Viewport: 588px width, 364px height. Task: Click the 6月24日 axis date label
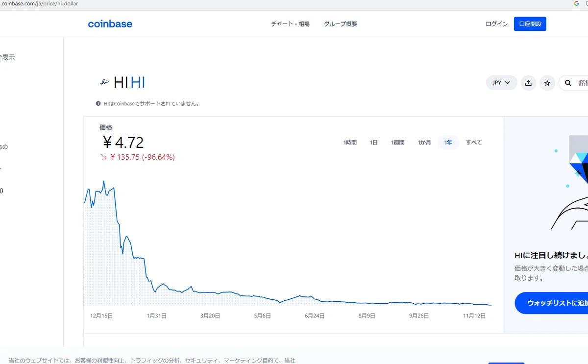tap(315, 316)
